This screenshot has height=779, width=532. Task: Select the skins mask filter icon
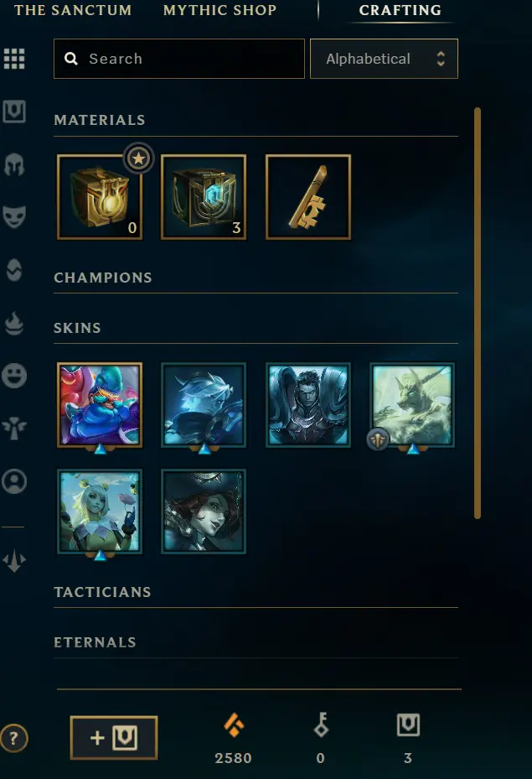14,217
